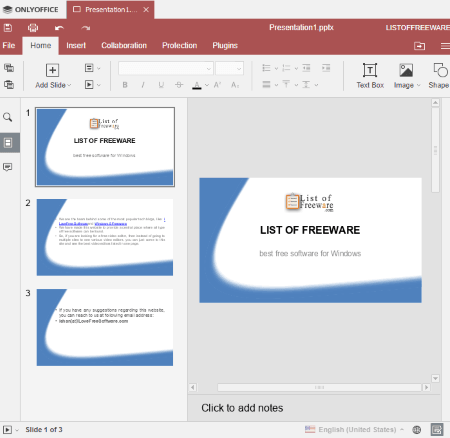Close the Presentation1 document tab
Image resolution: width=450 pixels, height=438 pixels.
[146, 10]
